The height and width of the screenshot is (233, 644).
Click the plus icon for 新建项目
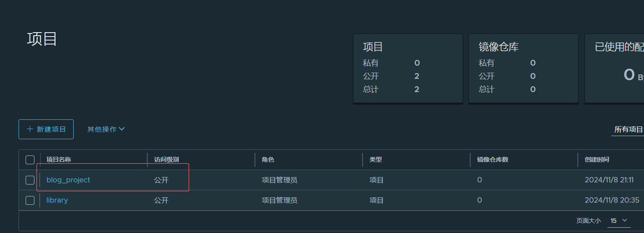click(30, 129)
